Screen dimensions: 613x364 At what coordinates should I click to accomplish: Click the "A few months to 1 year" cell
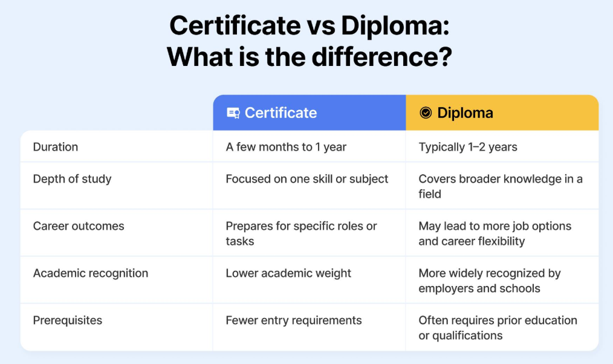[x=286, y=147]
